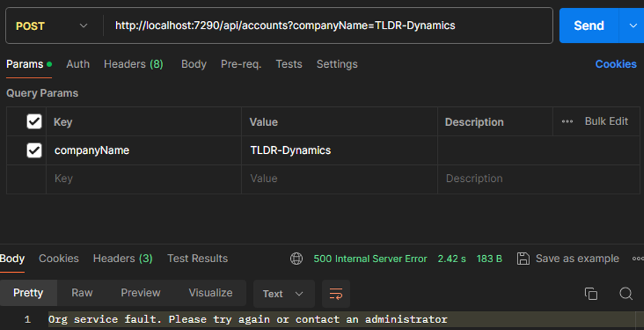Toggle the select-all params checkbox in header

click(x=34, y=122)
